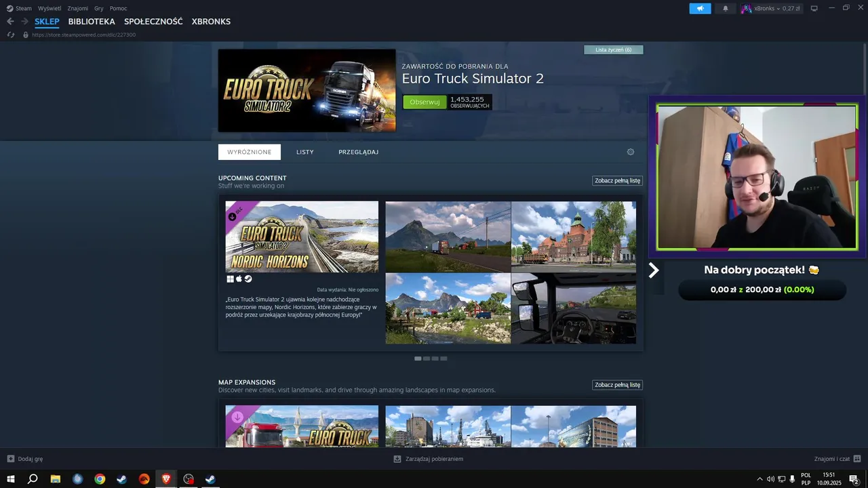Open the Znajomi i czat chat icon
The width and height of the screenshot is (868, 488).
[x=857, y=459]
